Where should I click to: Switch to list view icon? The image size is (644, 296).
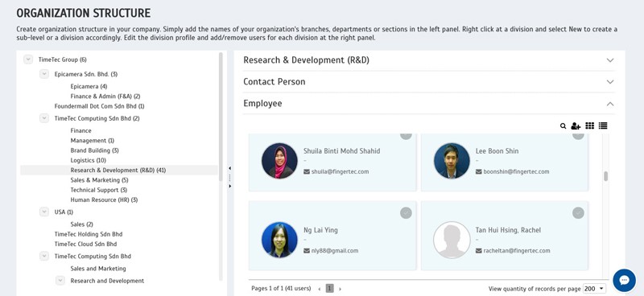(602, 125)
